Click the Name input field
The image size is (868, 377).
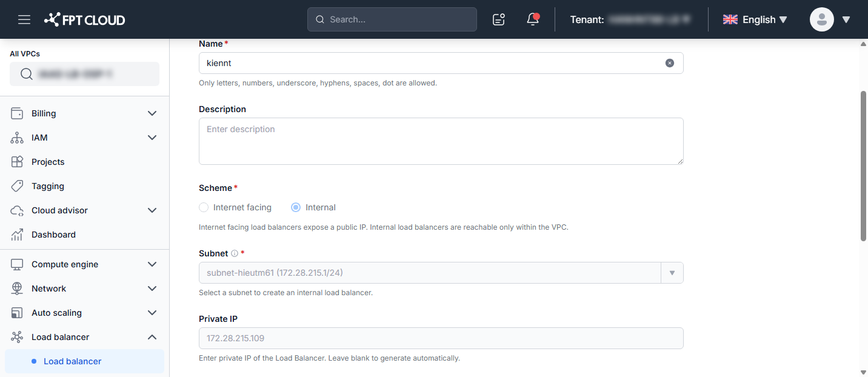(x=441, y=63)
